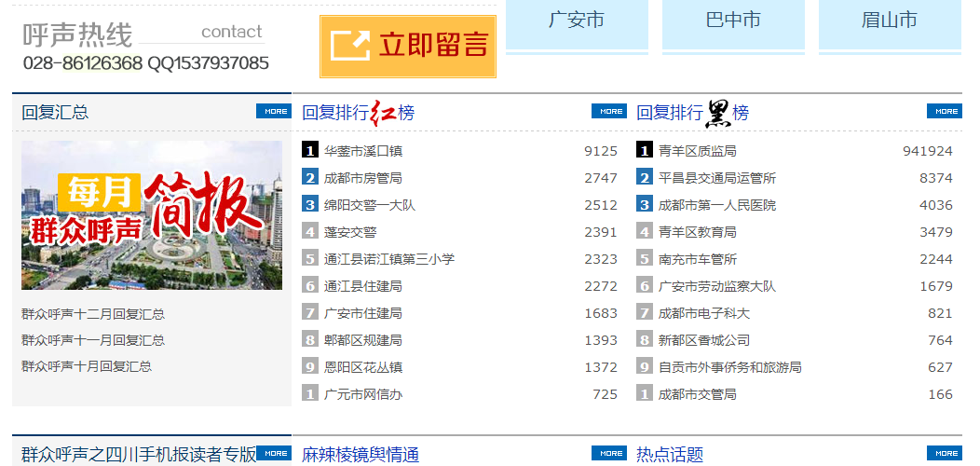Select the 巴中市 city tab
This screenshot has width=980, height=466.
click(733, 21)
